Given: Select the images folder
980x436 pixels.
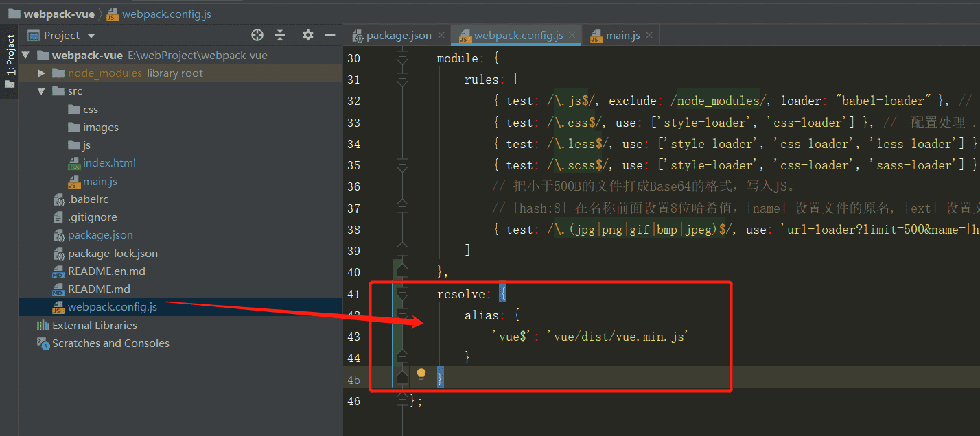Looking at the screenshot, I should click(93, 128).
